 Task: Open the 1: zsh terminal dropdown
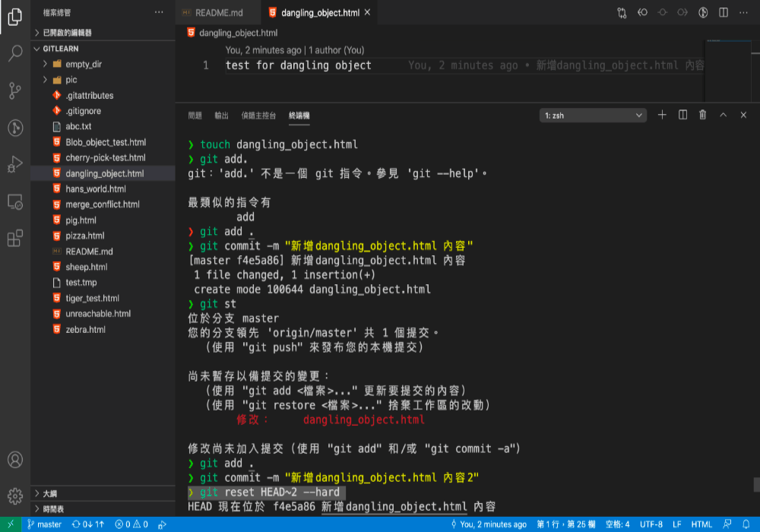pos(593,116)
